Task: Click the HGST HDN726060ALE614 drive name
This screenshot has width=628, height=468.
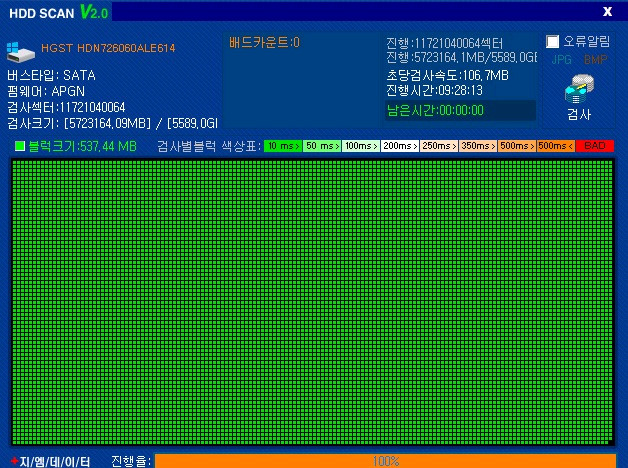Action: point(108,48)
